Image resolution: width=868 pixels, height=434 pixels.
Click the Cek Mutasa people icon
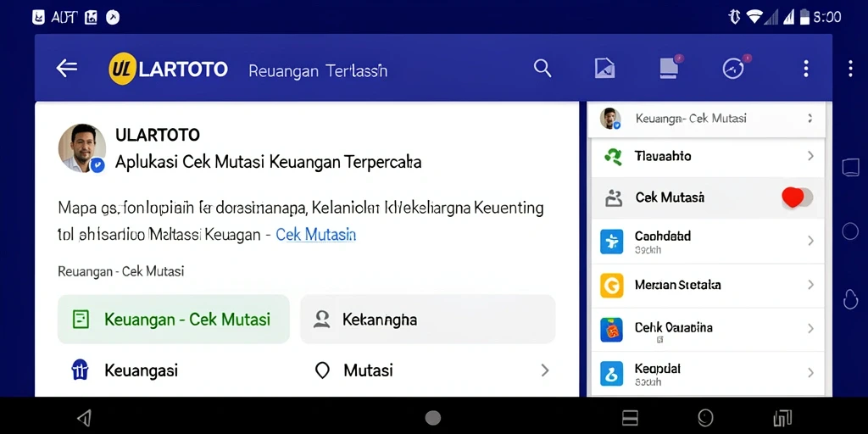(614, 198)
